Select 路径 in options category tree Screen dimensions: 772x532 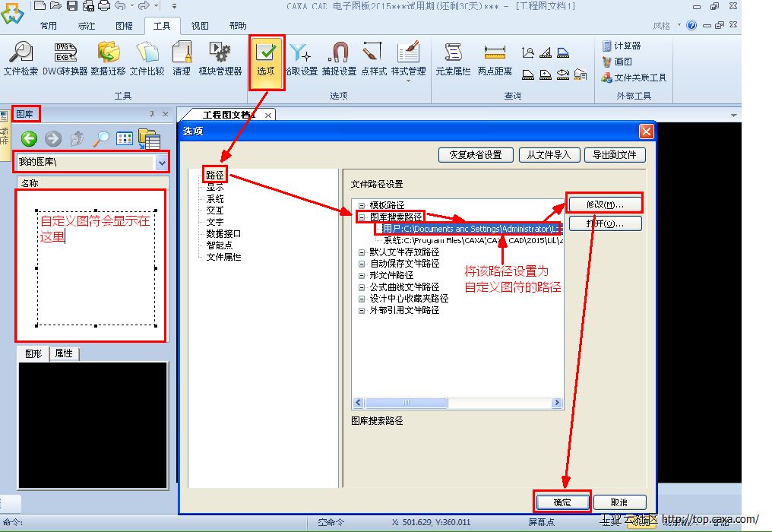point(215,175)
